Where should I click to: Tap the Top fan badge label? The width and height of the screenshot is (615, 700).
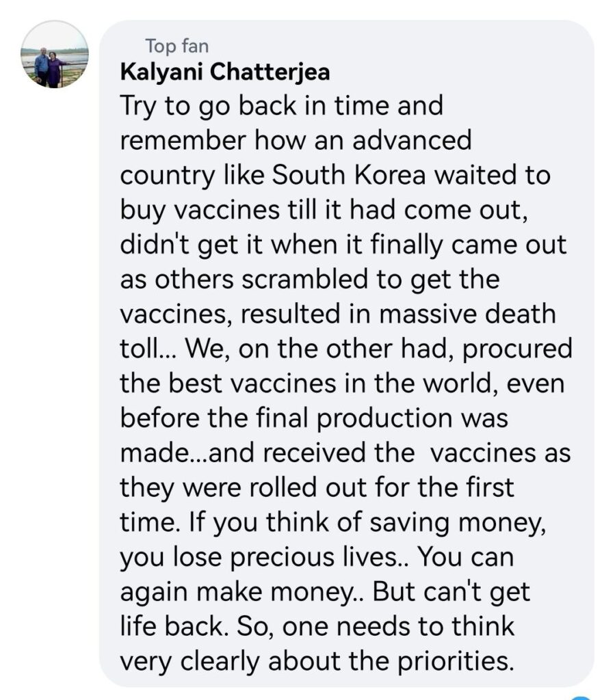(177, 46)
